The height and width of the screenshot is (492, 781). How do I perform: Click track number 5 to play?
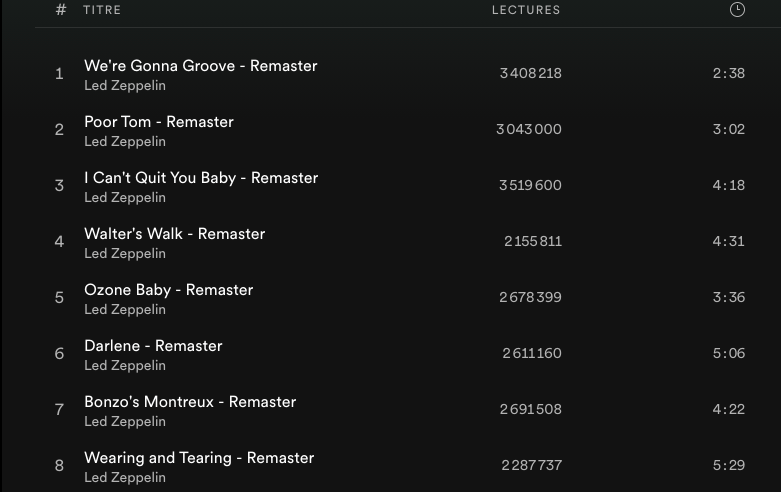click(x=59, y=298)
